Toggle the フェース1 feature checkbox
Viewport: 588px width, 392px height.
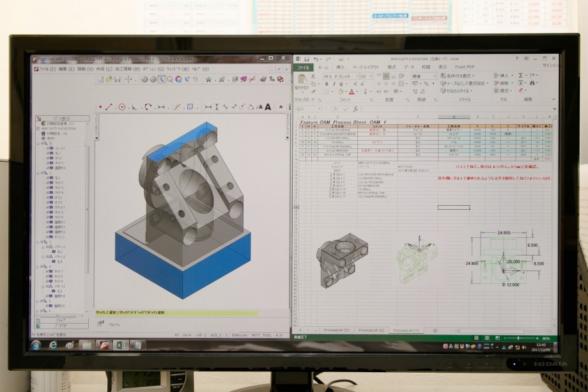click(x=48, y=148)
